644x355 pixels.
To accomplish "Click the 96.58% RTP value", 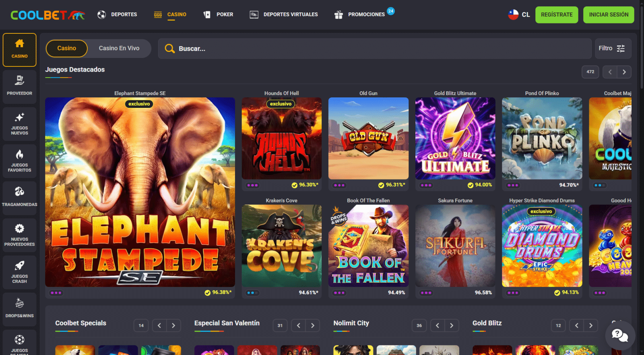I will click(x=483, y=293).
